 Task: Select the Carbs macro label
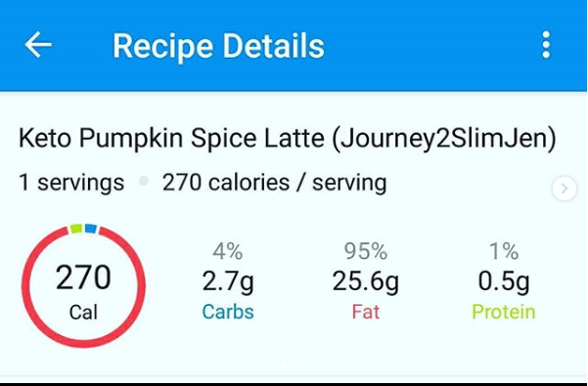228,312
